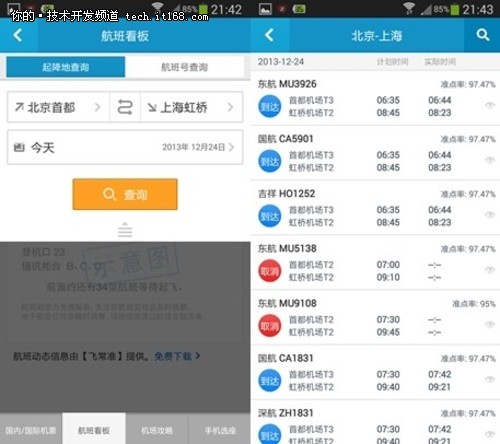Open the 东航 MU9108 flight row
This screenshot has width=500, height=444.
[375, 317]
